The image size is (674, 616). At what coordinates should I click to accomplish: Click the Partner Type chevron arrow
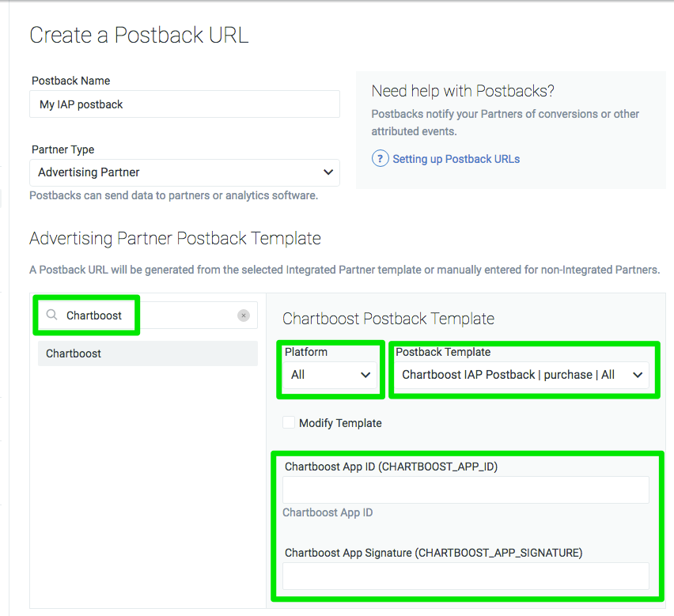[x=328, y=172]
